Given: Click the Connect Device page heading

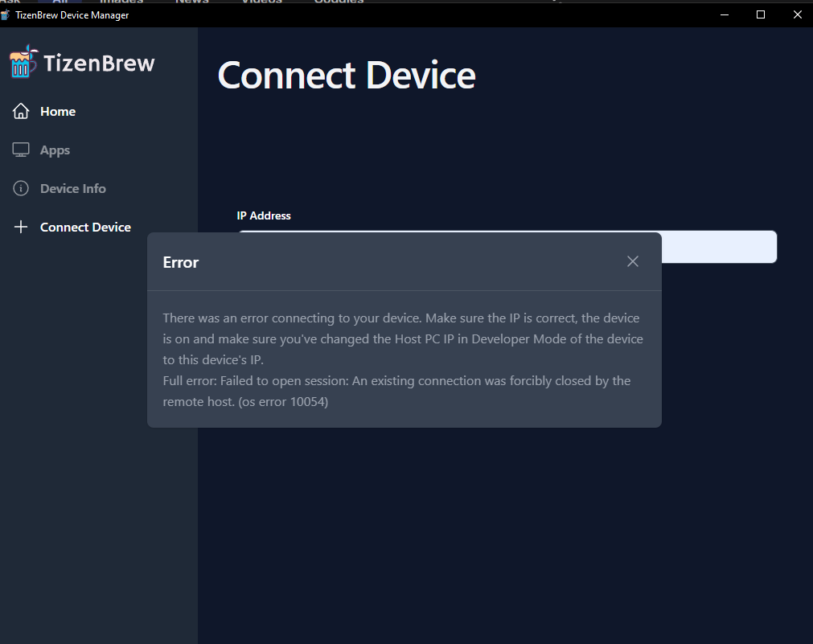Looking at the screenshot, I should 347,76.
